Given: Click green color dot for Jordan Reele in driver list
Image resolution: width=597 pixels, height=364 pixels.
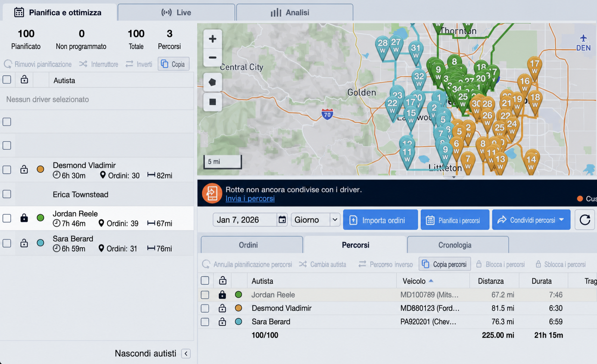Looking at the screenshot, I should [x=40, y=218].
